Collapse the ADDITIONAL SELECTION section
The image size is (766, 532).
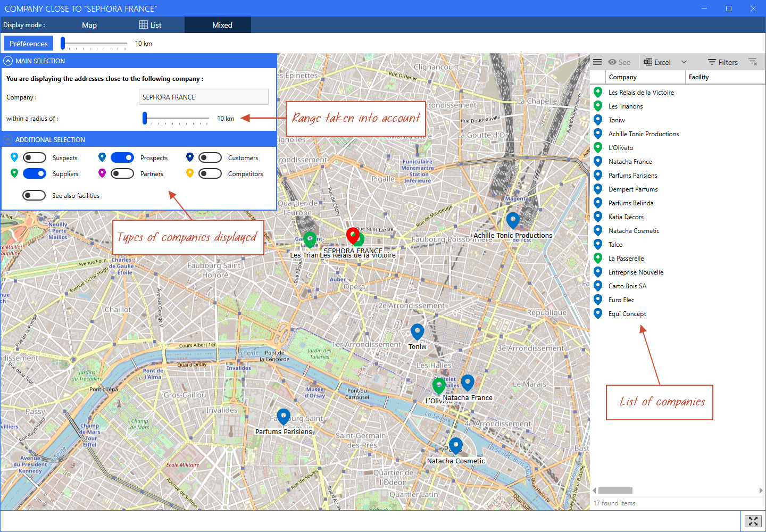pos(8,140)
